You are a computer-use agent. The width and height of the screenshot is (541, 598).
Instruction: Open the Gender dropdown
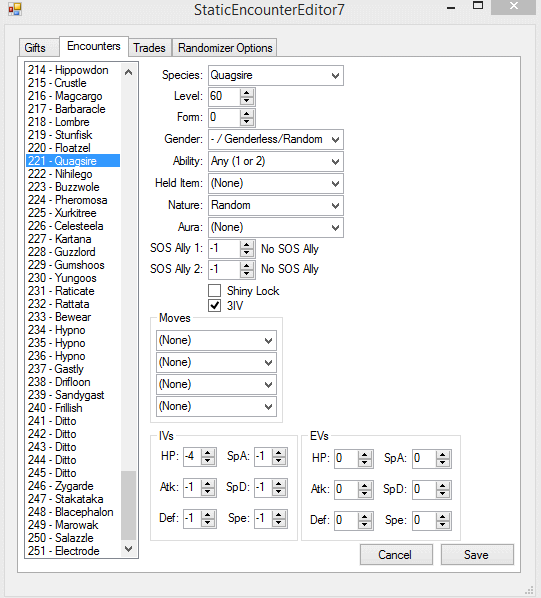click(x=335, y=140)
